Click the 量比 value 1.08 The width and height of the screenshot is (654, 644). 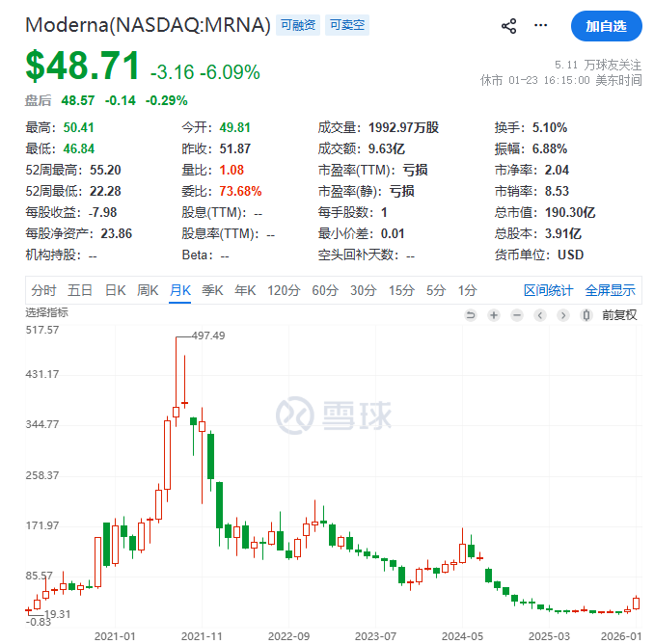click(232, 170)
